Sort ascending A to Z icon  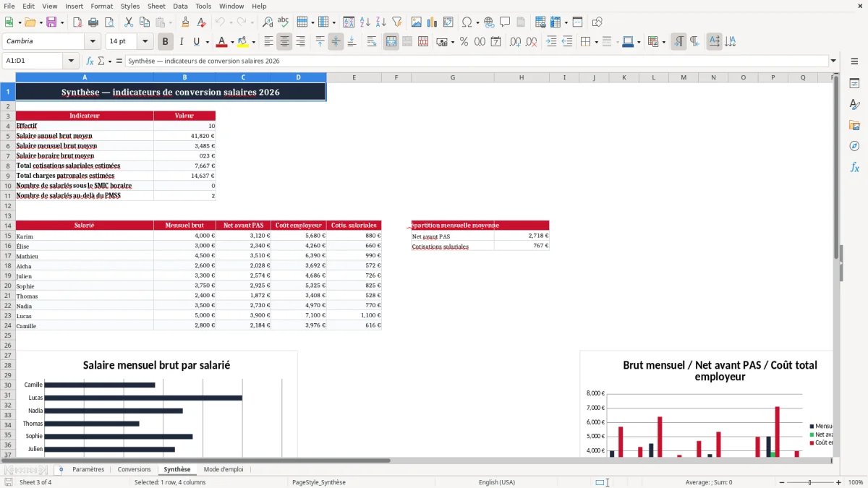coord(365,22)
